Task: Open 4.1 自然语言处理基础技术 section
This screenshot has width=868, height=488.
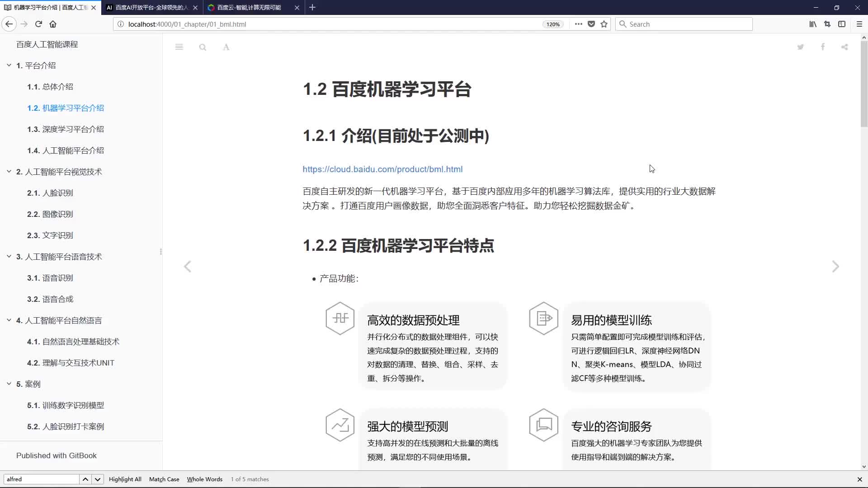Action: pos(73,342)
